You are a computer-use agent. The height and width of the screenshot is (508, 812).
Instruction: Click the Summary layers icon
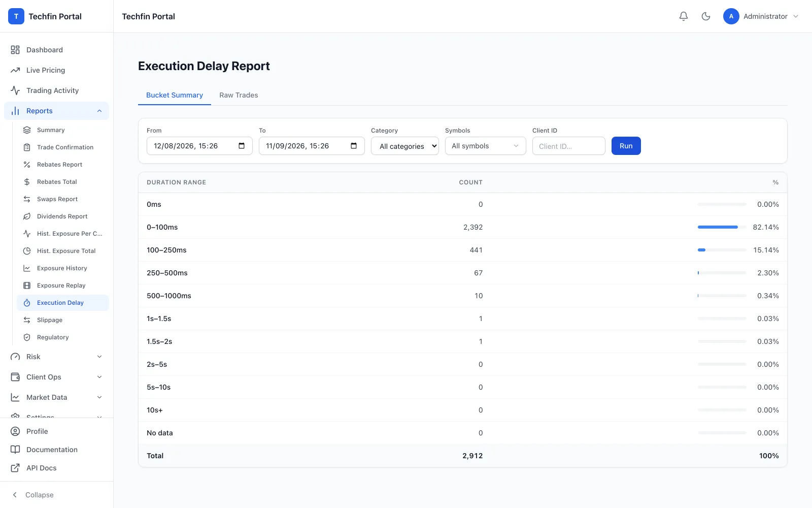tap(27, 130)
